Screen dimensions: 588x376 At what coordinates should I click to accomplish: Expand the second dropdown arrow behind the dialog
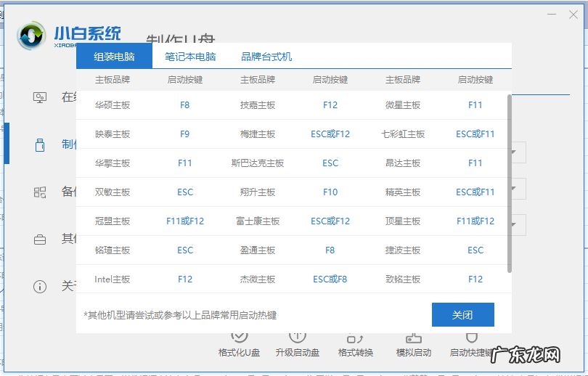[513, 188]
